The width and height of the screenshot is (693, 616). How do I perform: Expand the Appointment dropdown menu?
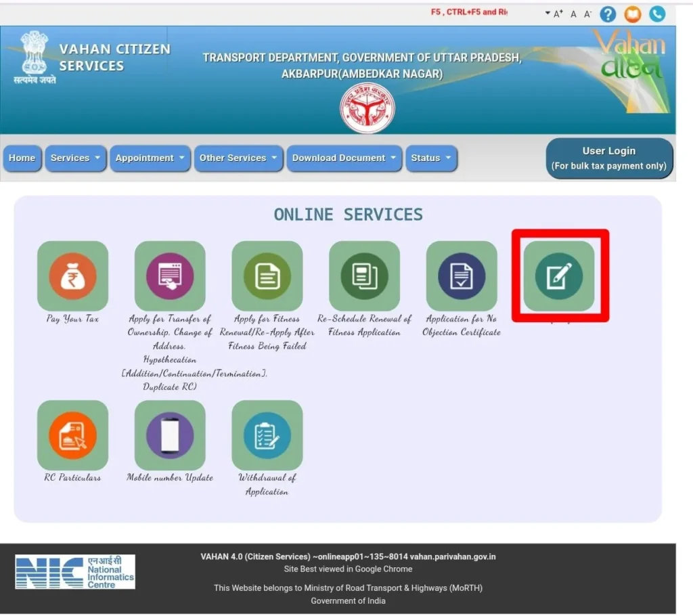click(150, 158)
